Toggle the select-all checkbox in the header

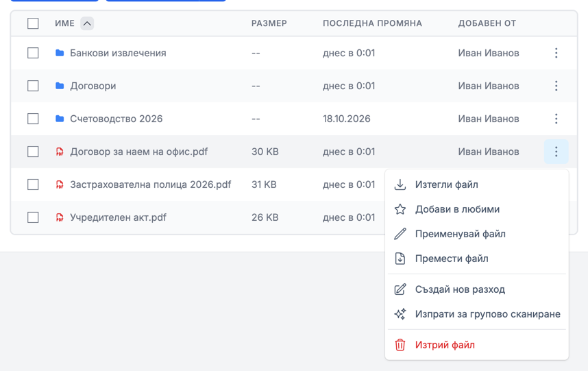33,23
